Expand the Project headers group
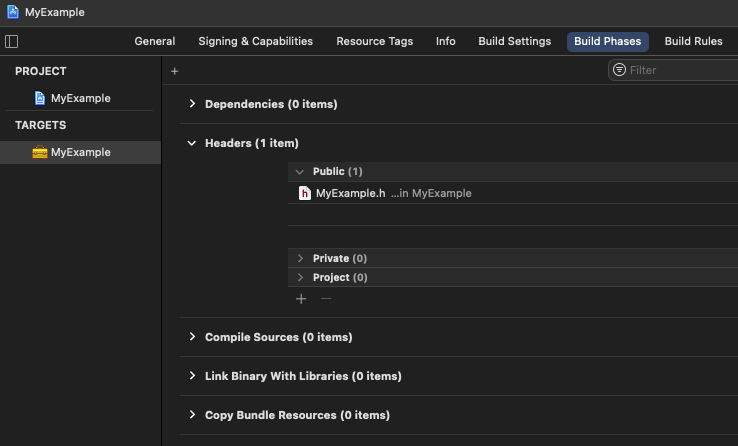The height and width of the screenshot is (446, 738). pyautogui.click(x=300, y=277)
